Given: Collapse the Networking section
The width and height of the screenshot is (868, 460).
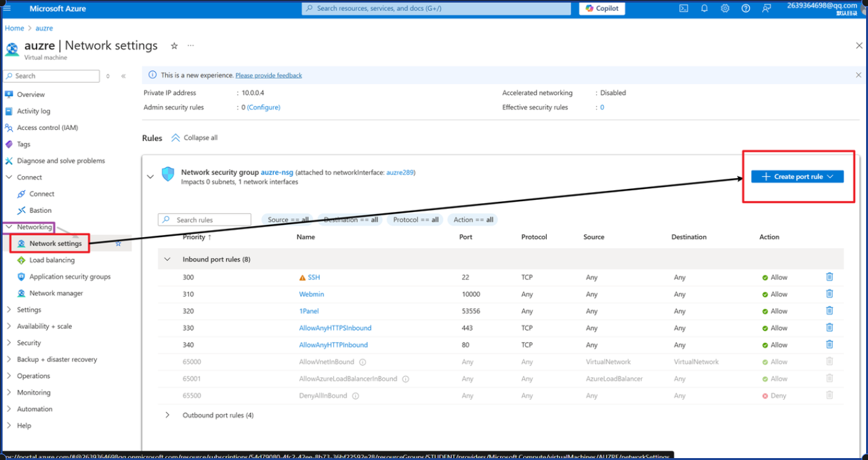Looking at the screenshot, I should (x=9, y=227).
